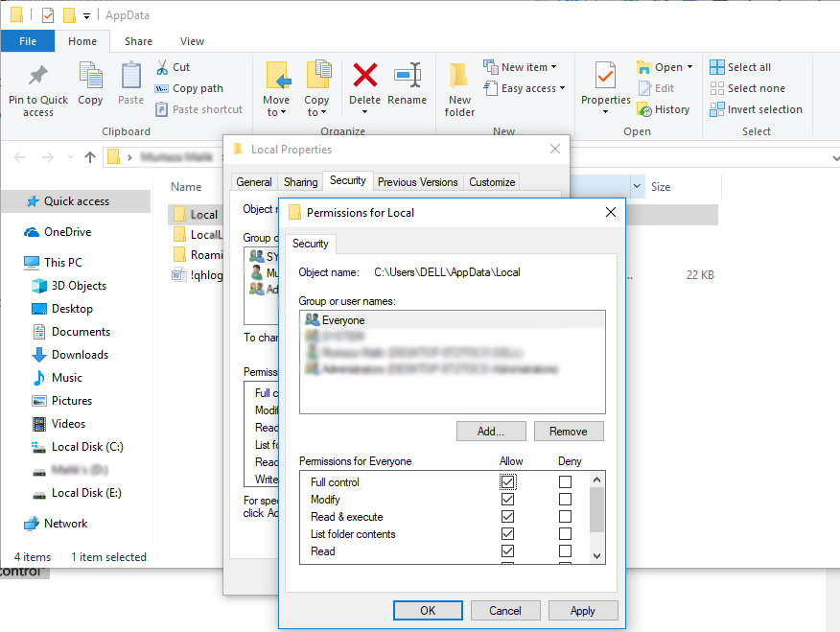This screenshot has height=632, width=840.
Task: Click the Paste shortcut icon
Action: coord(162,109)
